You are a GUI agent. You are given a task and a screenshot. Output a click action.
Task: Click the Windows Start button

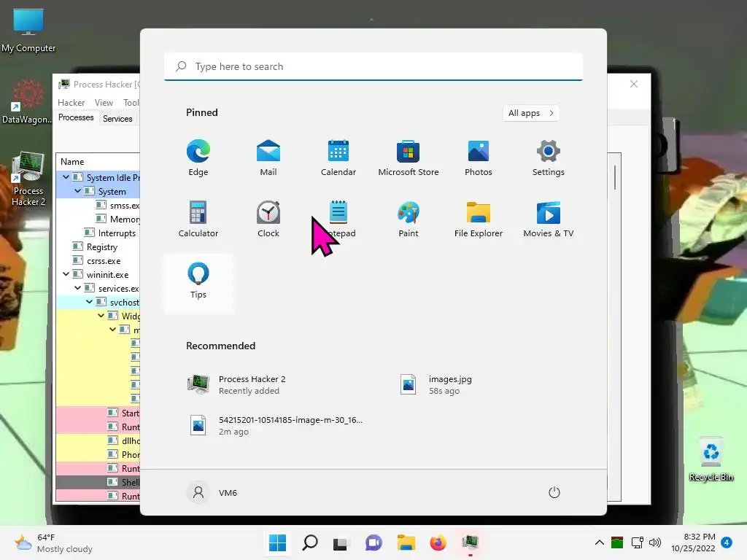point(277,542)
